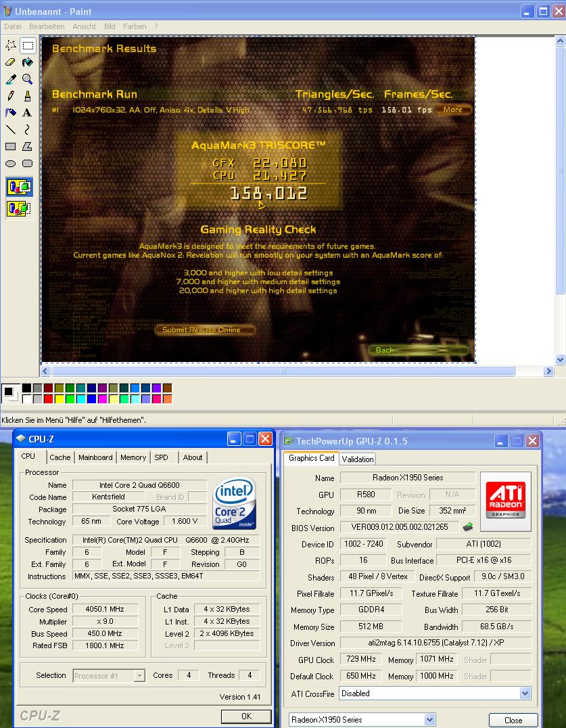The image size is (566, 728).
Task: Select the Graphics Card tab in GPU-Z
Action: click(311, 458)
